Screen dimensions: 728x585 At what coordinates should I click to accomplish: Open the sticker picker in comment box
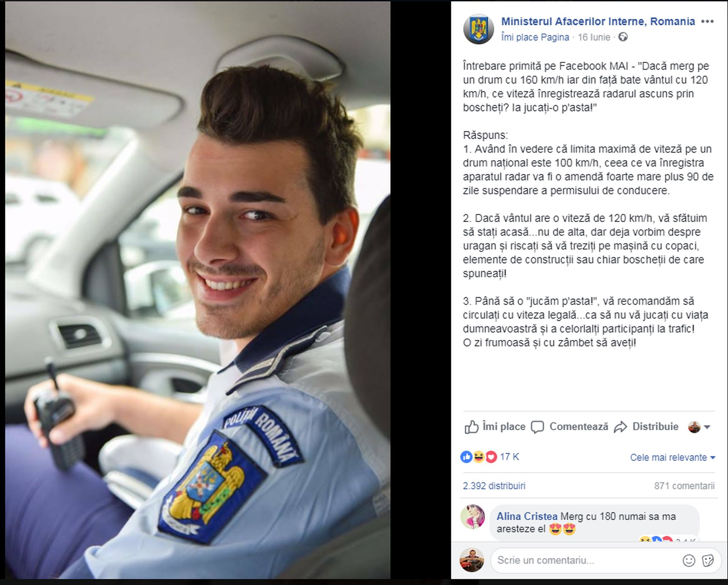708,560
